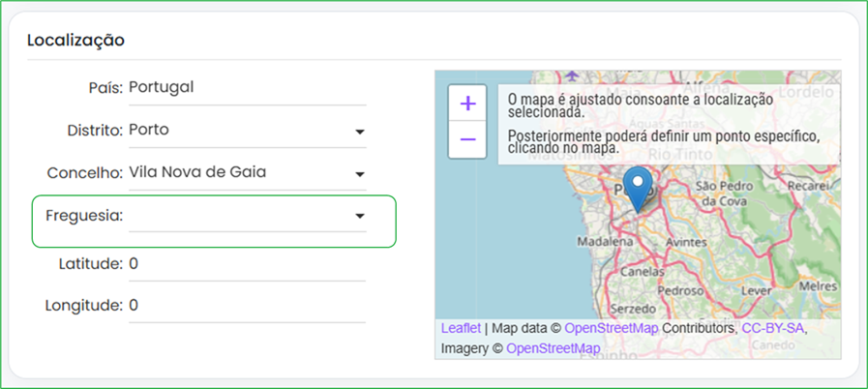The width and height of the screenshot is (868, 389).
Task: Click Madalena on the map
Action: click(x=604, y=241)
